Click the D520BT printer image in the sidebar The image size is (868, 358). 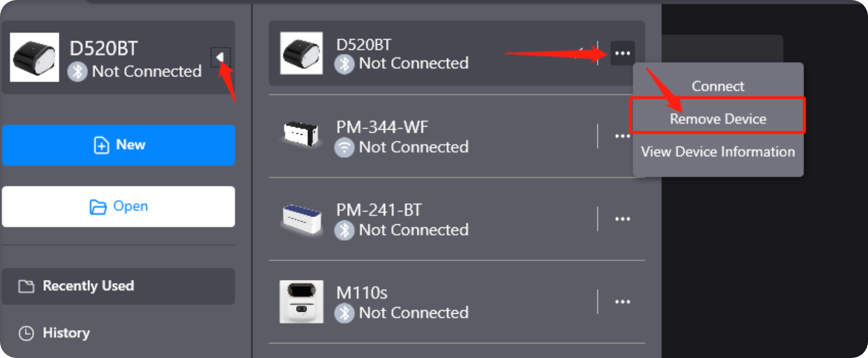[34, 57]
